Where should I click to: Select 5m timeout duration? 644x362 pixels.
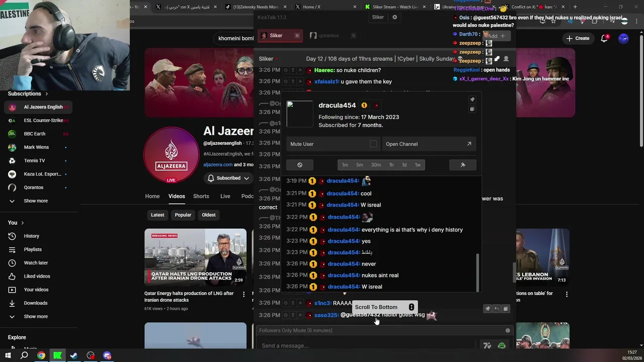[359, 165]
